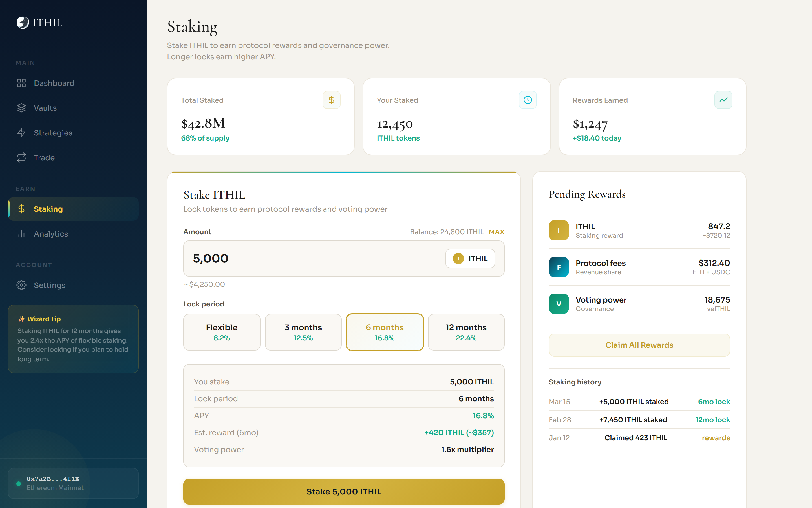Click the gold 'rewards' history label
Screen dimensions: 812x508
click(x=716, y=438)
